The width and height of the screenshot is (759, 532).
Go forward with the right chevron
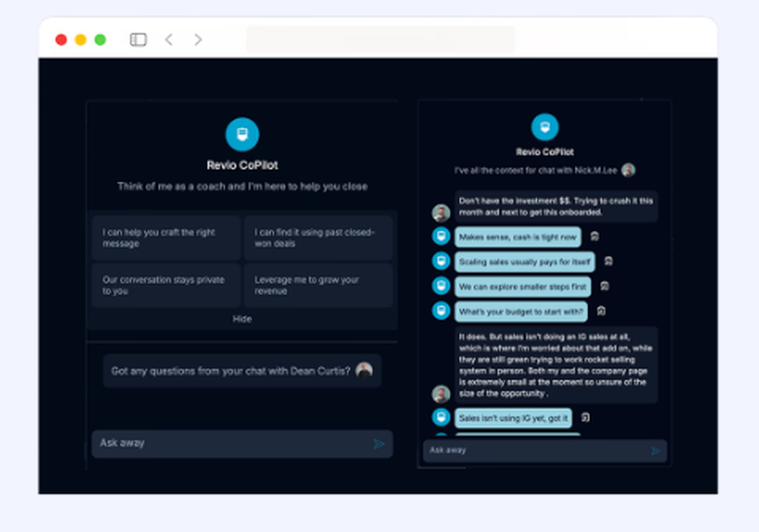[198, 39]
